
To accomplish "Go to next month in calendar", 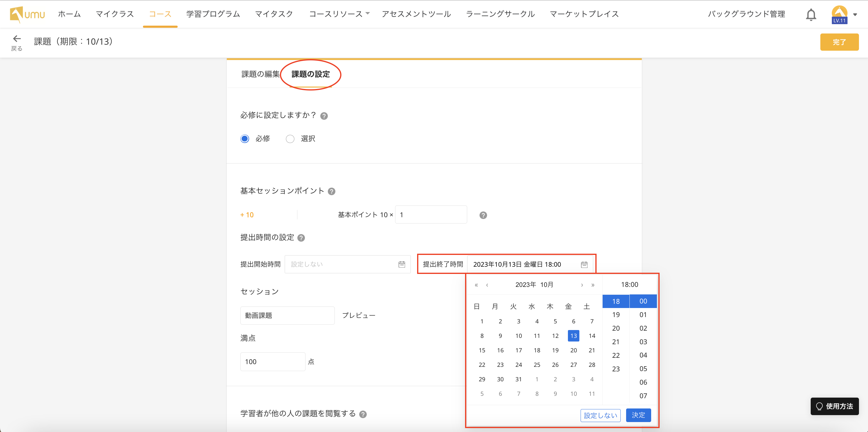I will 582,285.
